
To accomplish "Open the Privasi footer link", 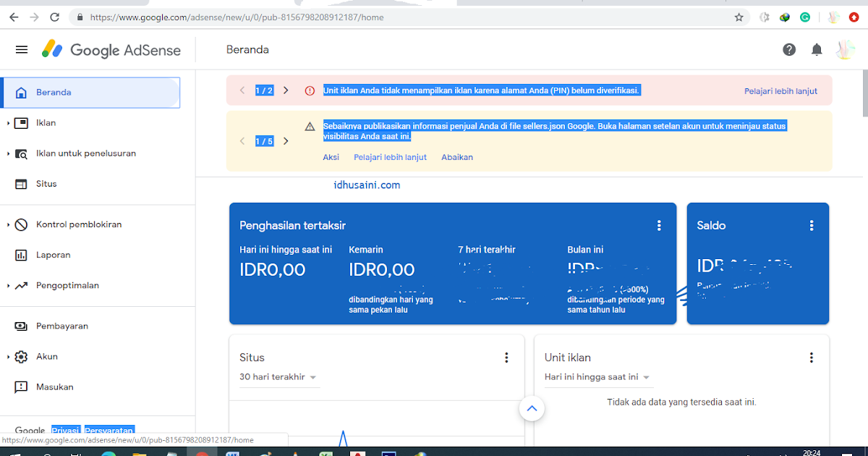I will [65, 430].
